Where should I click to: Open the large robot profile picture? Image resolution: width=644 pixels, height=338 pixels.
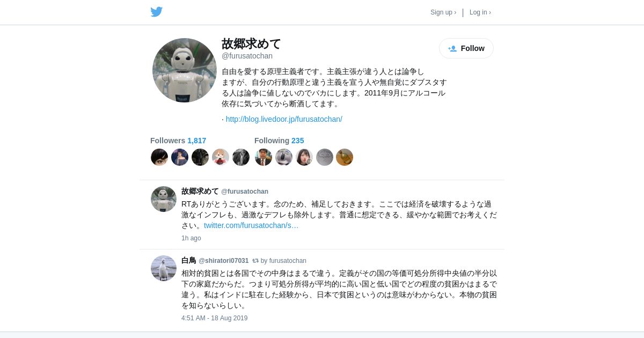click(x=185, y=70)
